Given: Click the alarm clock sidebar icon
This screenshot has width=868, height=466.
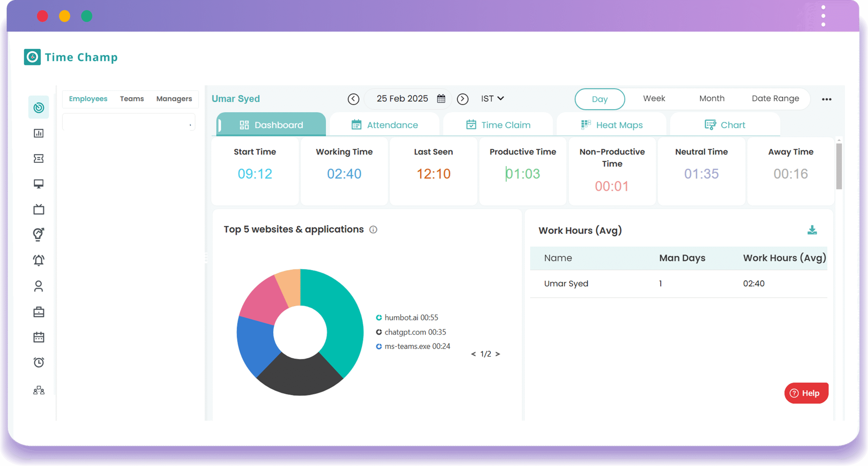Looking at the screenshot, I should [39, 362].
